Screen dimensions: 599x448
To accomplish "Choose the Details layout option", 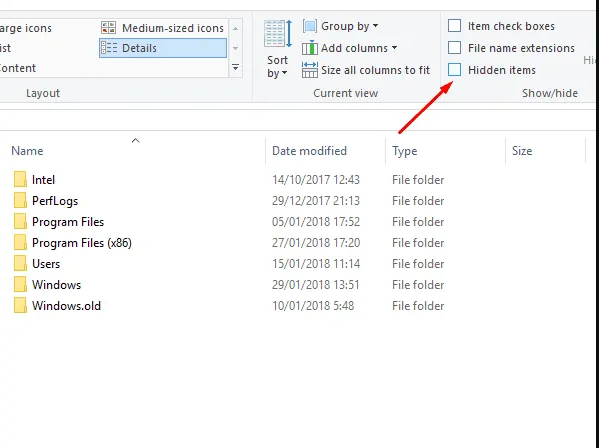I will (x=163, y=48).
